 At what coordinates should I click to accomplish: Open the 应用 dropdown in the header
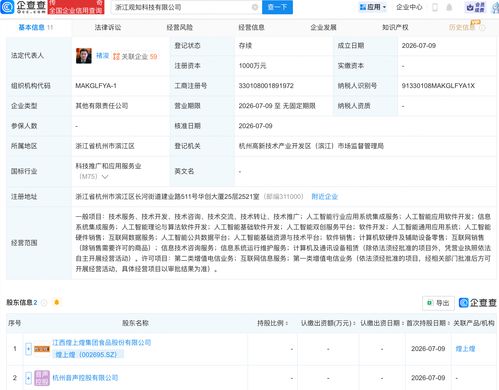(373, 7)
